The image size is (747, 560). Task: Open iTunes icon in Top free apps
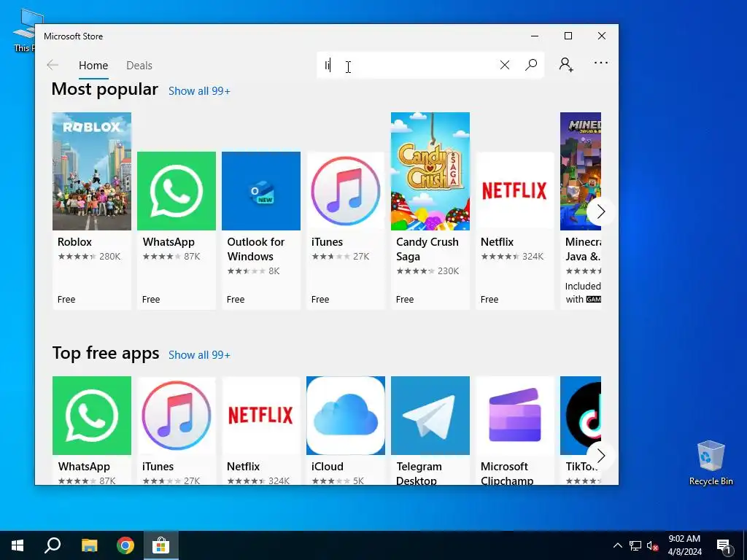[x=177, y=415]
